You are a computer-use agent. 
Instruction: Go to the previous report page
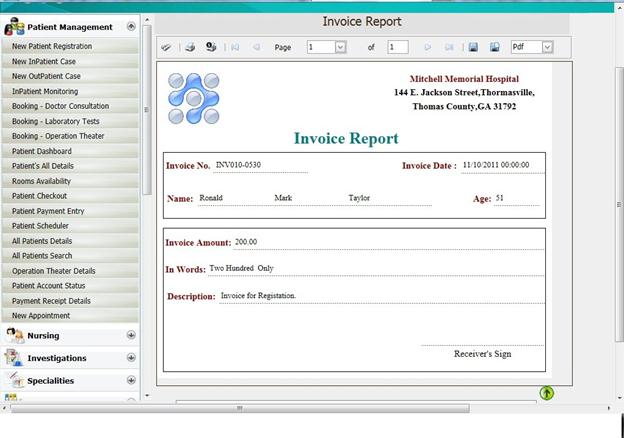point(257,47)
